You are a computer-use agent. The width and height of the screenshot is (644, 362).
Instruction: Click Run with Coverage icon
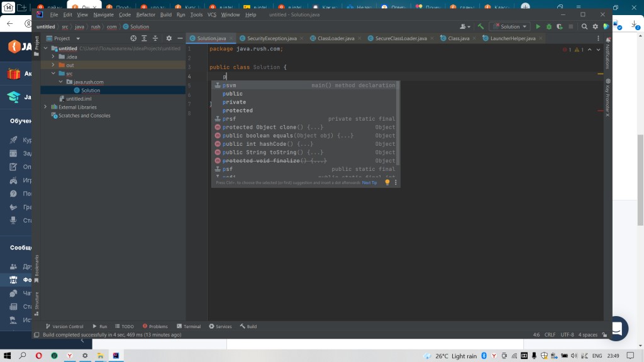pyautogui.click(x=559, y=26)
